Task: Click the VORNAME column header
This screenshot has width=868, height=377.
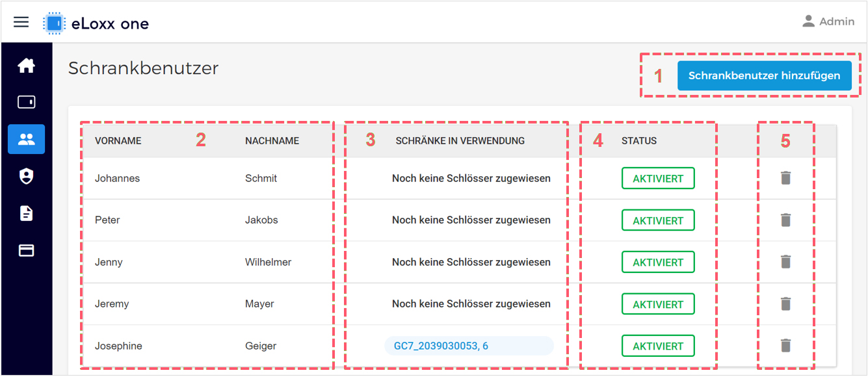Action: pyautogui.click(x=118, y=140)
